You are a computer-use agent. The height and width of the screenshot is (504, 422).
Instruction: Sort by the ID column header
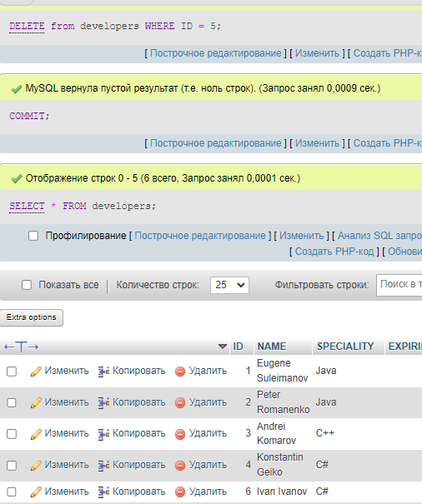click(238, 347)
